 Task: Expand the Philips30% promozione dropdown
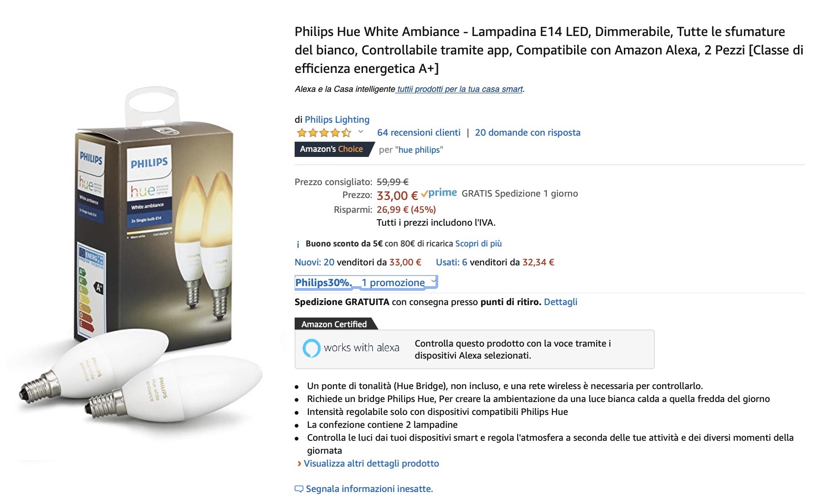tap(433, 281)
